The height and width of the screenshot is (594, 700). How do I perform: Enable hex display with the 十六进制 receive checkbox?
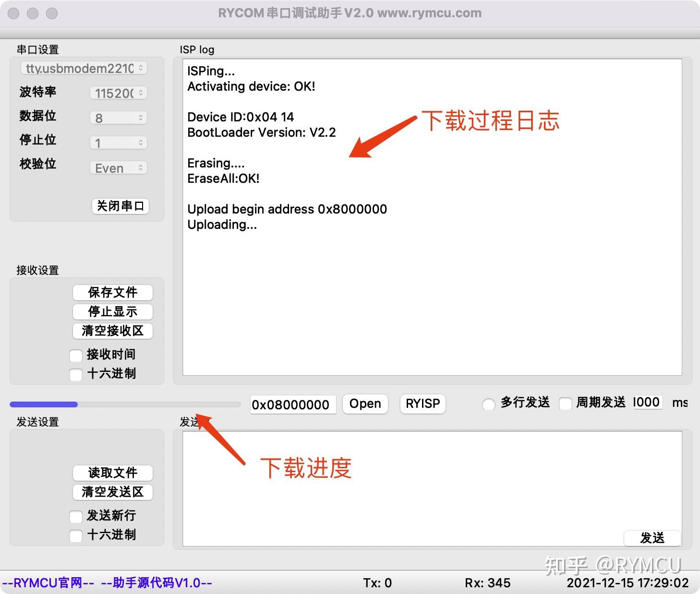point(76,374)
